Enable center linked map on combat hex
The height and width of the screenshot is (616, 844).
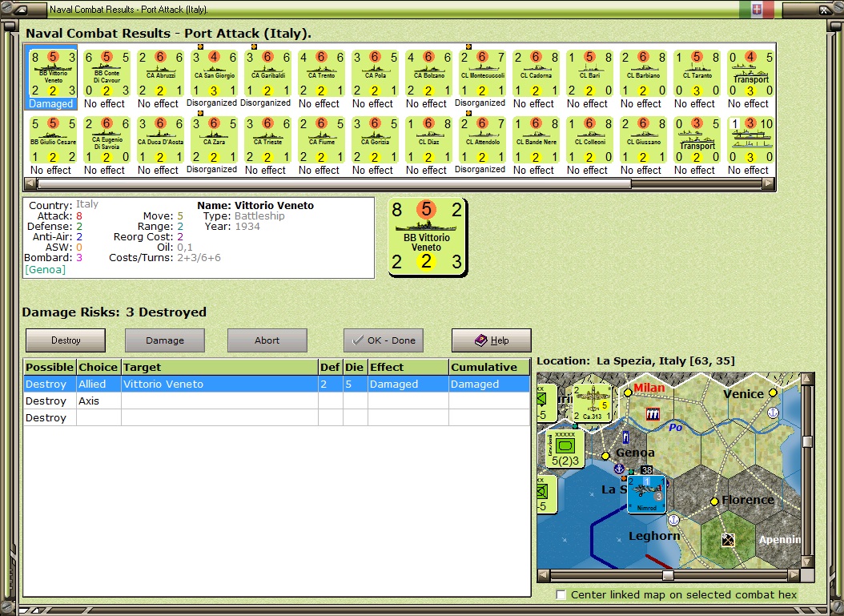pos(561,594)
